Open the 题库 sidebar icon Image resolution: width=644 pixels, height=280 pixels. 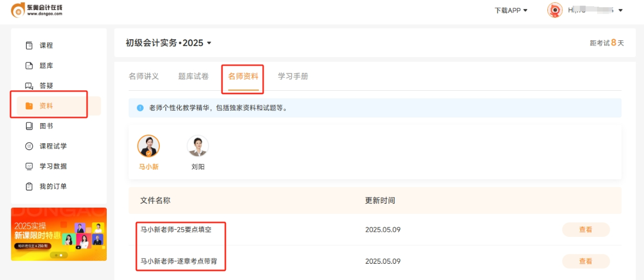29,66
